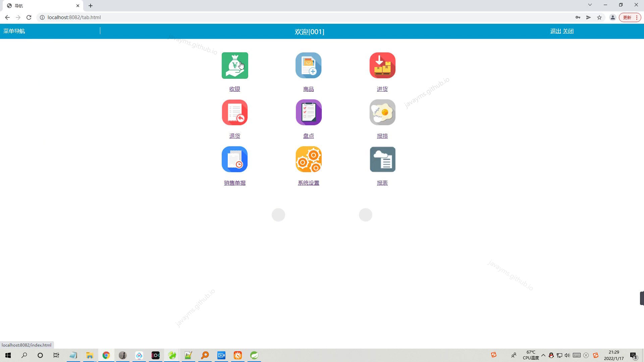
Task: Open the 销售单据 sales receipts icon
Action: pos(234,159)
